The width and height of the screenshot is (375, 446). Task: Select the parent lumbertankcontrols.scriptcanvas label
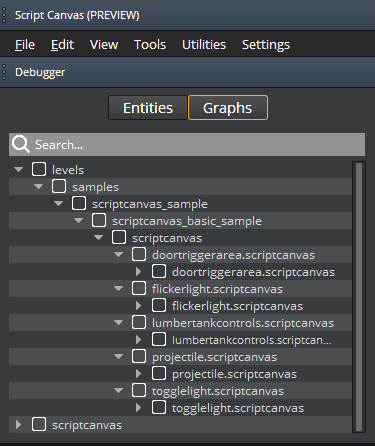point(243,323)
